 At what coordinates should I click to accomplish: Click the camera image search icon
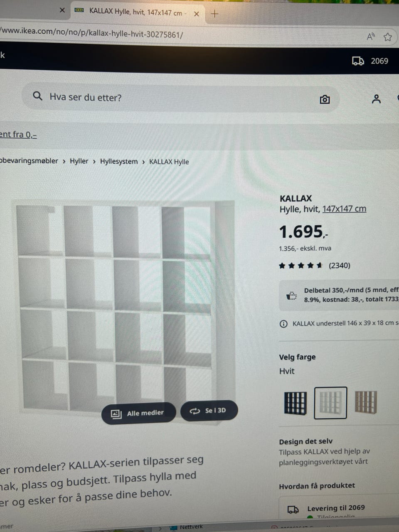[325, 99]
